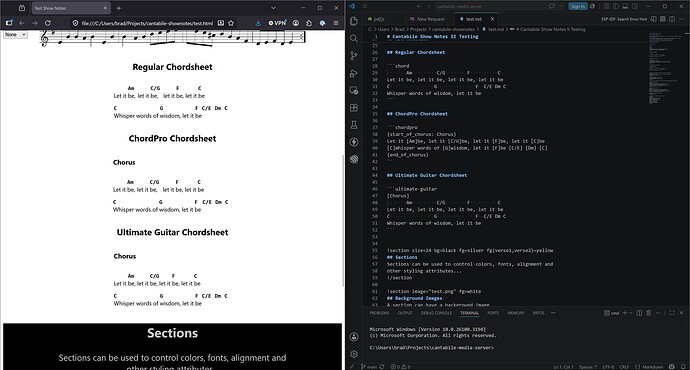Expand the new terminal launch profile dropdown

(x=631, y=313)
